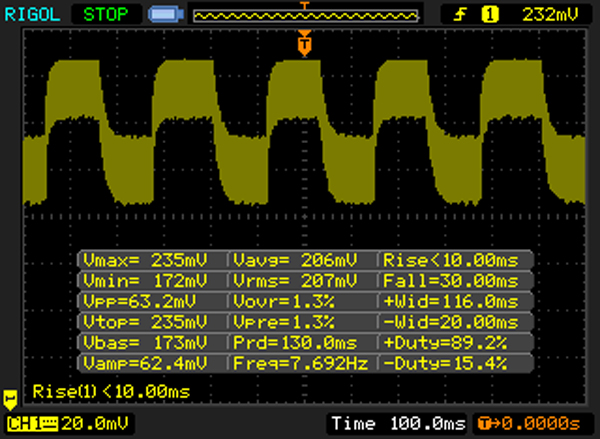Screen dimensions: 600x439
Task: Click the CH1 coupling badge
Action: [33, 424]
